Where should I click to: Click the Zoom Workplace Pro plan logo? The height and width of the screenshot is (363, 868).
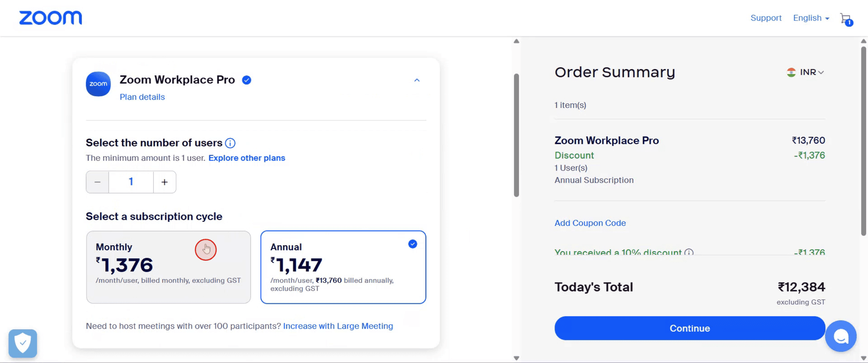click(x=98, y=84)
